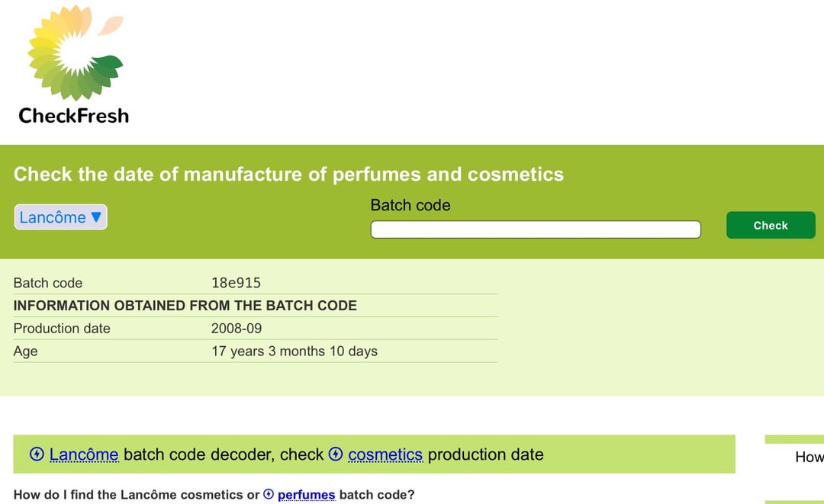Open the cosmetics link
The height and width of the screenshot is (504, 824).
(x=385, y=455)
